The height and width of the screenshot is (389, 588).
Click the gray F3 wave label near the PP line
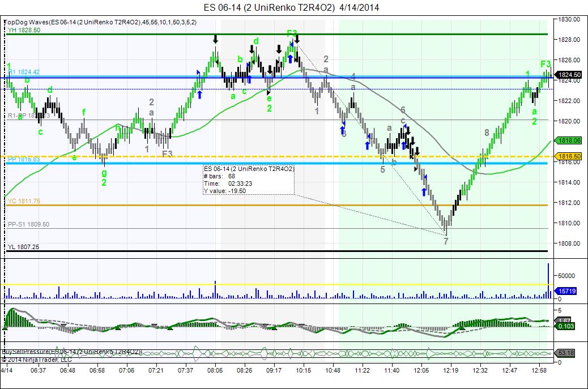point(167,153)
